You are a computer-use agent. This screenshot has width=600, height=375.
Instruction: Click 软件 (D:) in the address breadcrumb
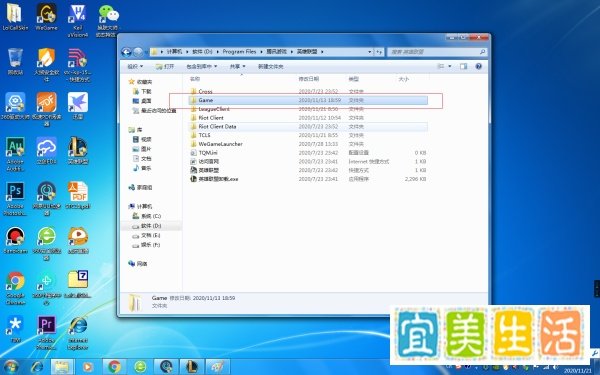[202, 52]
